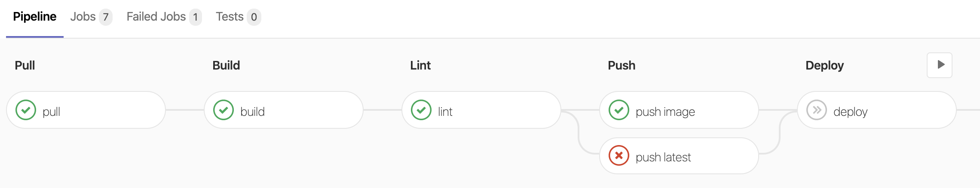Click the lint job passed status icon
Image resolution: width=980 pixels, height=188 pixels.
(421, 110)
